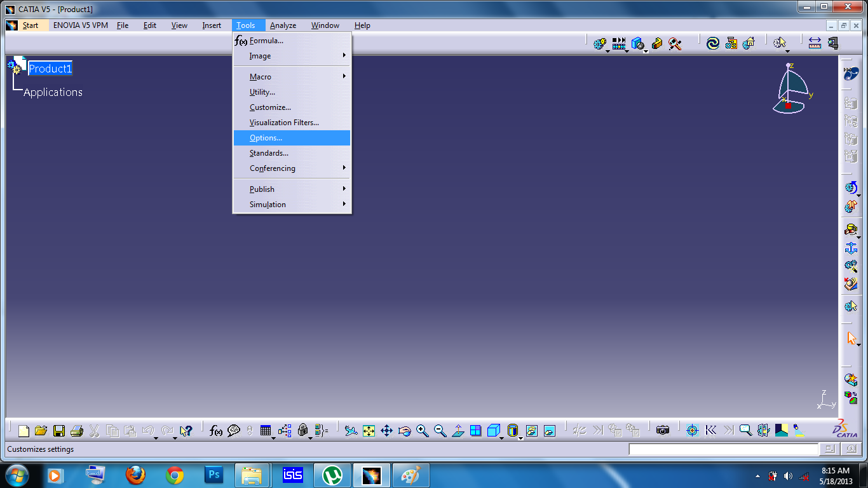Open the Analyze menu
This screenshot has width=868, height=488.
coord(283,25)
